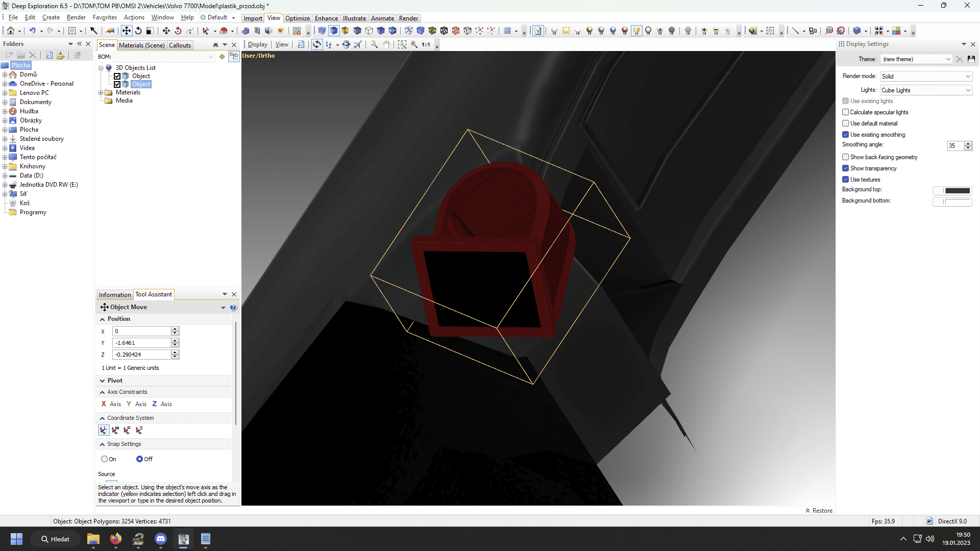This screenshot has width=980, height=551.
Task: Expand the Materials folder in scene tree
Action: [101, 93]
